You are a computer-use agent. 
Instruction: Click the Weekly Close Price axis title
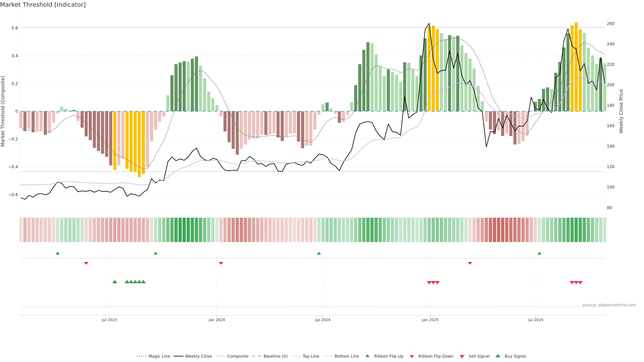(621, 111)
